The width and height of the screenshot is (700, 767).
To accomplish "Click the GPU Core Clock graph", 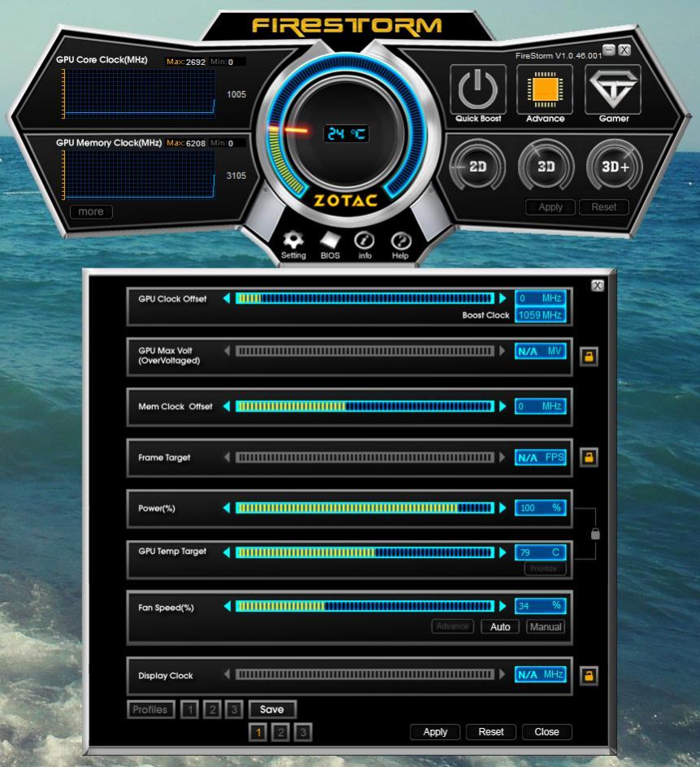I will point(139,94).
